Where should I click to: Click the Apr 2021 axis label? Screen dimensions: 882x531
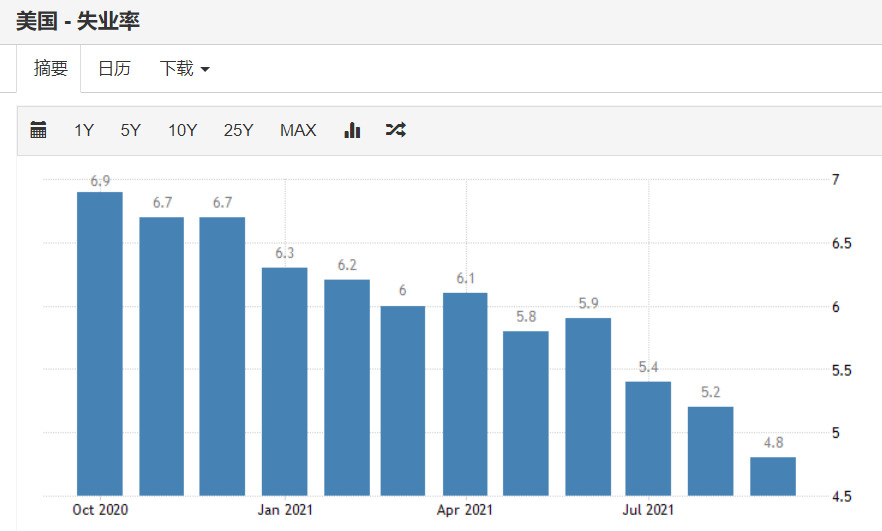pyautogui.click(x=465, y=510)
